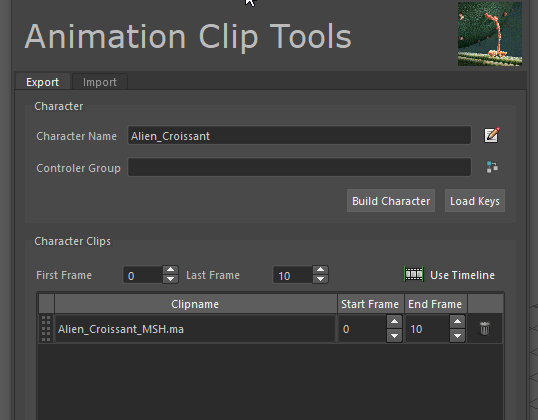Decrement the clip Start Frame down arrow
Screen dimensions: 538x420
pyautogui.click(x=394, y=335)
